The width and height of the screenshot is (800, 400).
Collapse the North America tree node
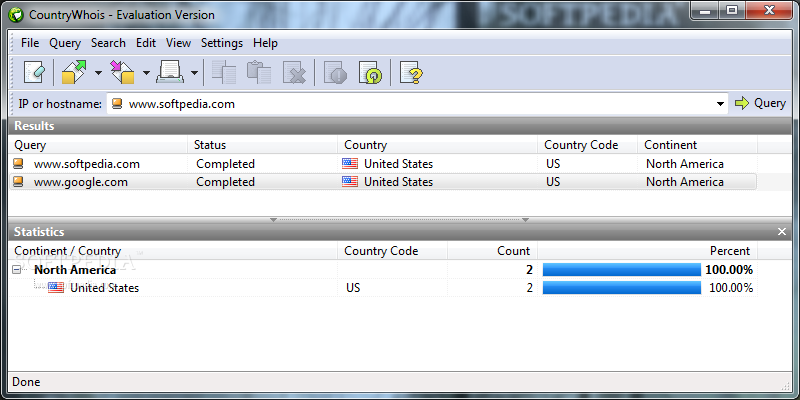(x=16, y=270)
